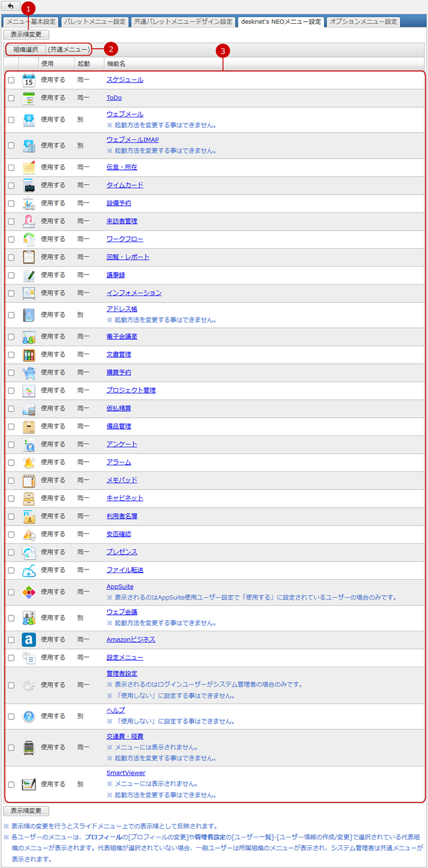Image resolution: width=428 pixels, height=868 pixels.
Task: Select the ファイル転送 row checkbox
Action: pyautogui.click(x=11, y=571)
